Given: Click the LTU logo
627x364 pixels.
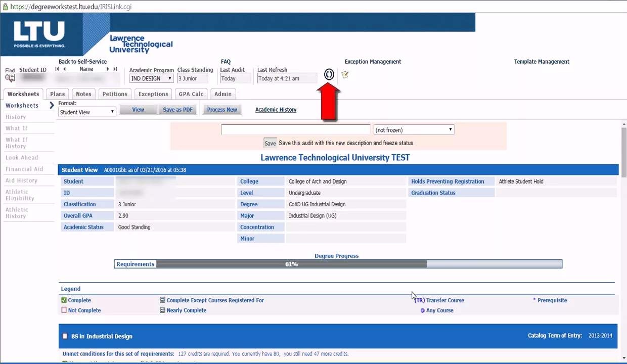Looking at the screenshot, I should tap(39, 34).
